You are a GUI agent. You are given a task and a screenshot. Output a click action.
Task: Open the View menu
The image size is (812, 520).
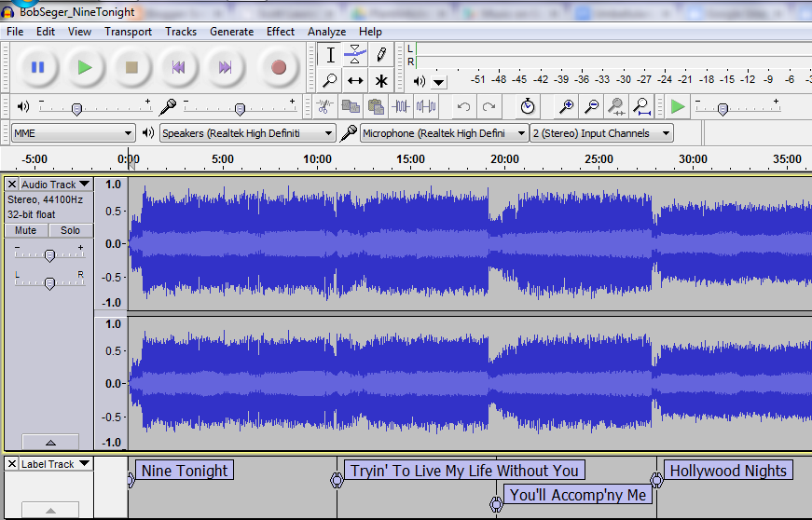tap(79, 32)
